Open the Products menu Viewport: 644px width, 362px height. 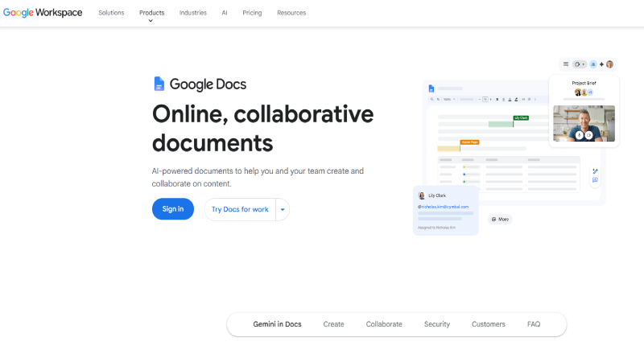coord(151,13)
